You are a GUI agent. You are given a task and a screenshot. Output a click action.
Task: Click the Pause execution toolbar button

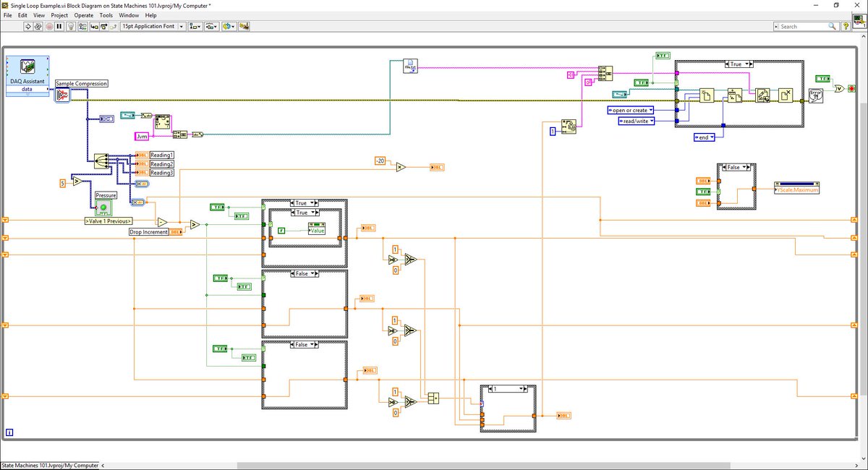(x=59, y=26)
